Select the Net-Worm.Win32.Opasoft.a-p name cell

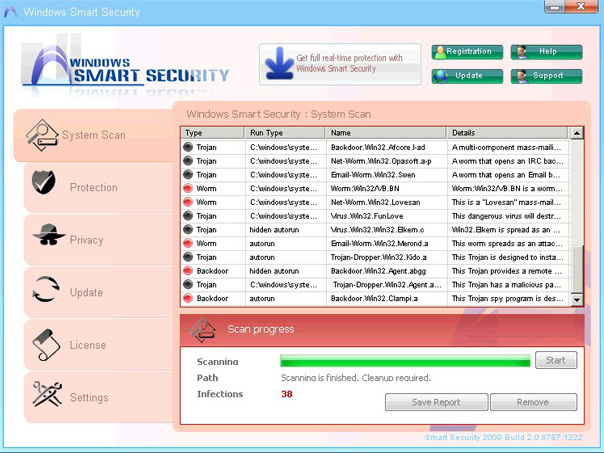[386, 161]
